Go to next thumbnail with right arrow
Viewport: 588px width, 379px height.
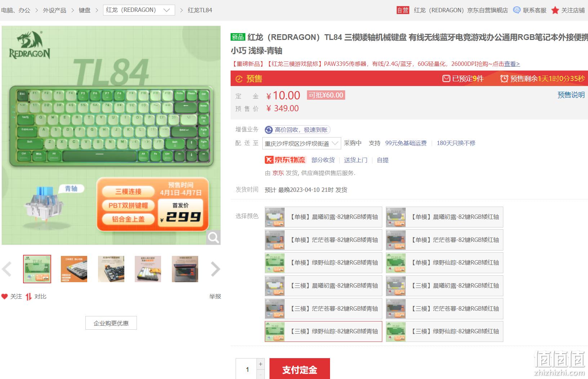pos(215,269)
